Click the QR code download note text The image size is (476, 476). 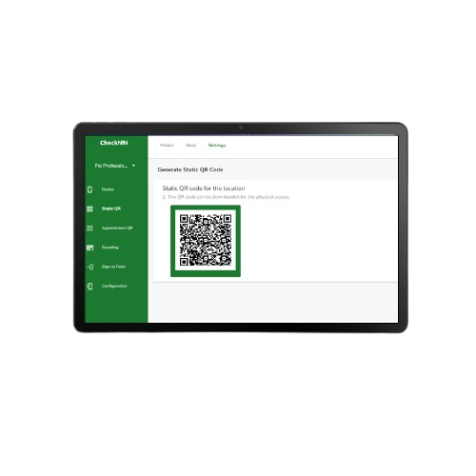click(x=226, y=197)
